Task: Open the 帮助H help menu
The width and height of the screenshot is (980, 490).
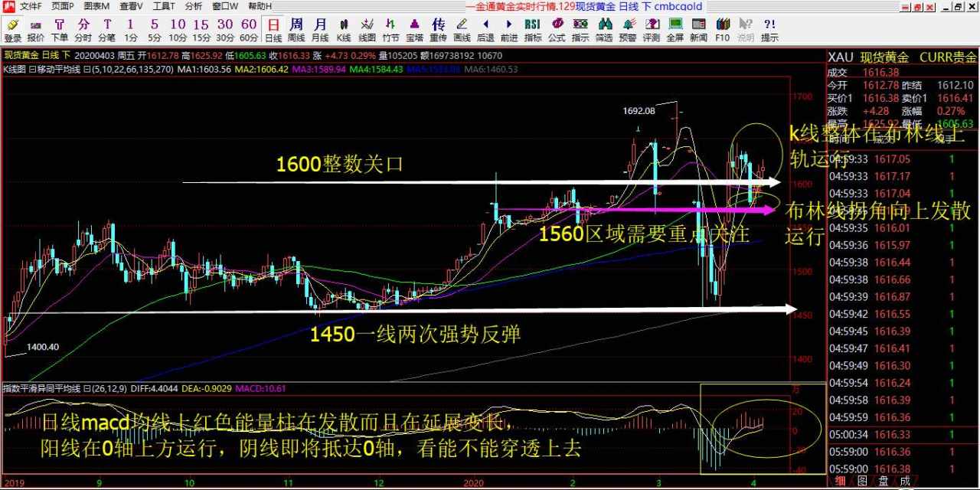Action: point(260,7)
